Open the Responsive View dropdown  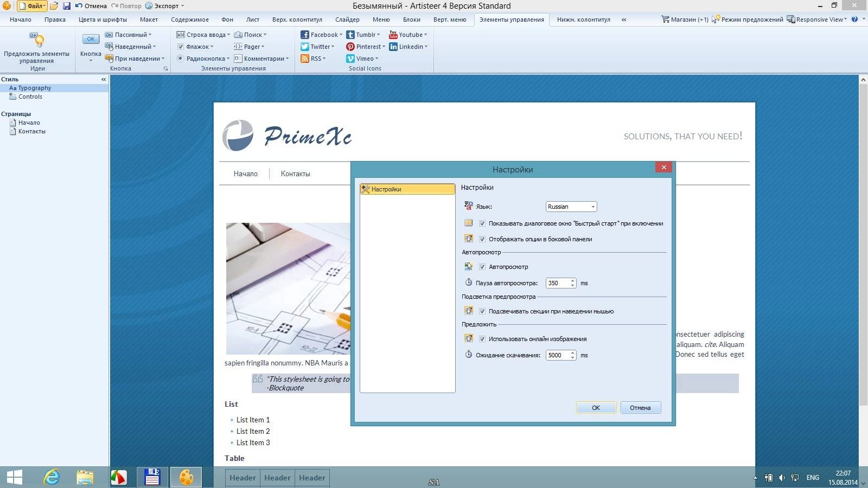[x=817, y=20]
